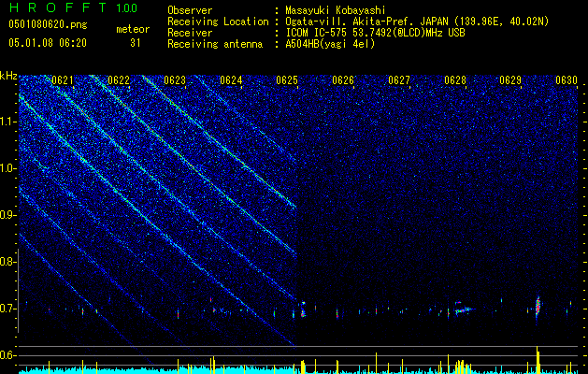Click the 0.8 kHz axis label
The height and width of the screenshot is (374, 588).
click(7, 262)
